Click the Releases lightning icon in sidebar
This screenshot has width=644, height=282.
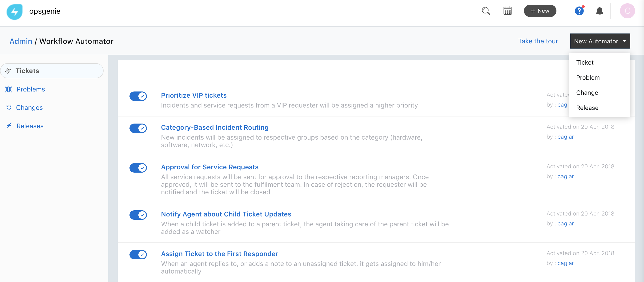[8, 126]
